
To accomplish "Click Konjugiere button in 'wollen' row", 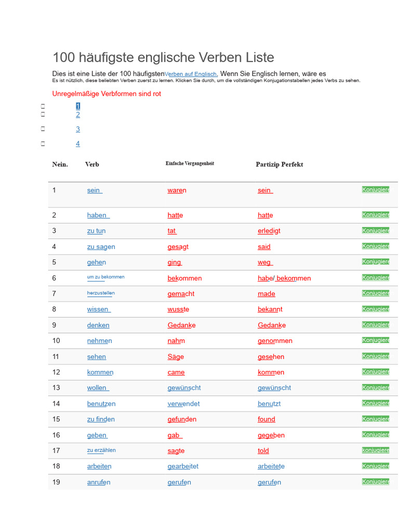I will (x=376, y=388).
